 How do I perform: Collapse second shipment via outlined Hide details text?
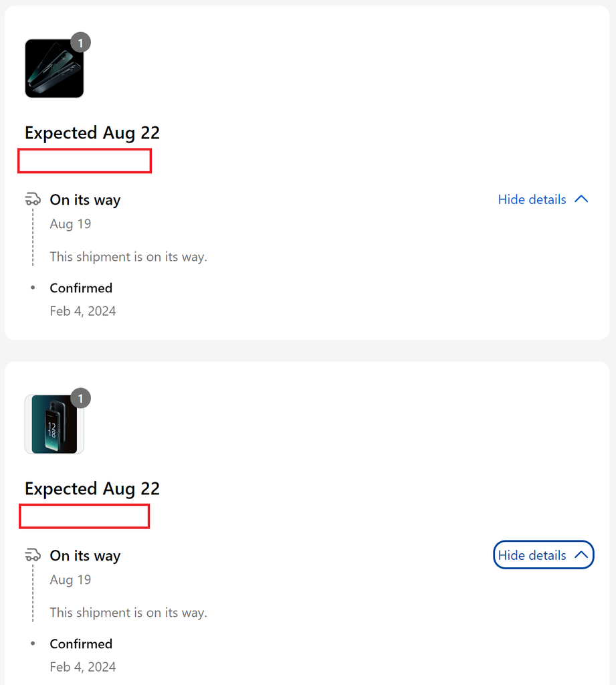532,555
